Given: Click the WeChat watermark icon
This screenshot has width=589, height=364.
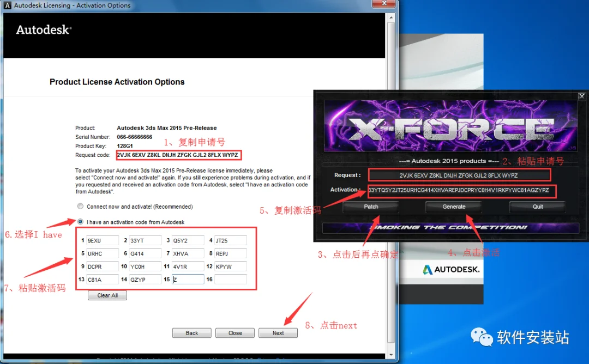Looking at the screenshot, I should click(482, 337).
